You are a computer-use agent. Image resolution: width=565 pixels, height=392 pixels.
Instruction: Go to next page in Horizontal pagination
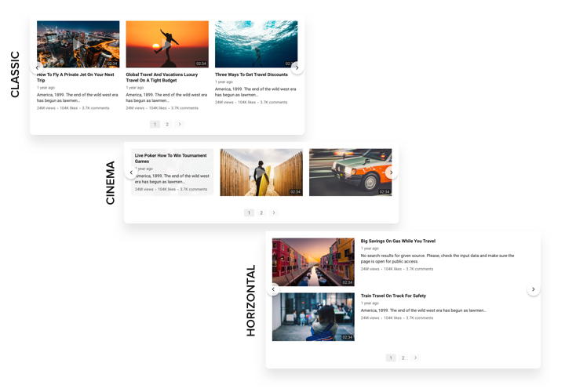tap(416, 358)
